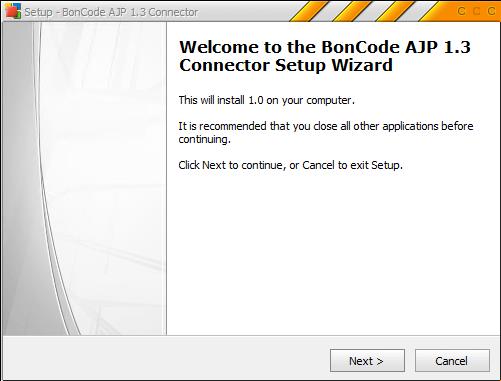Viewport: 501px width, 381px height.
Task: Click the 'Welcome to the BonCode AJP 1.3' heading line
Action: 325,47
